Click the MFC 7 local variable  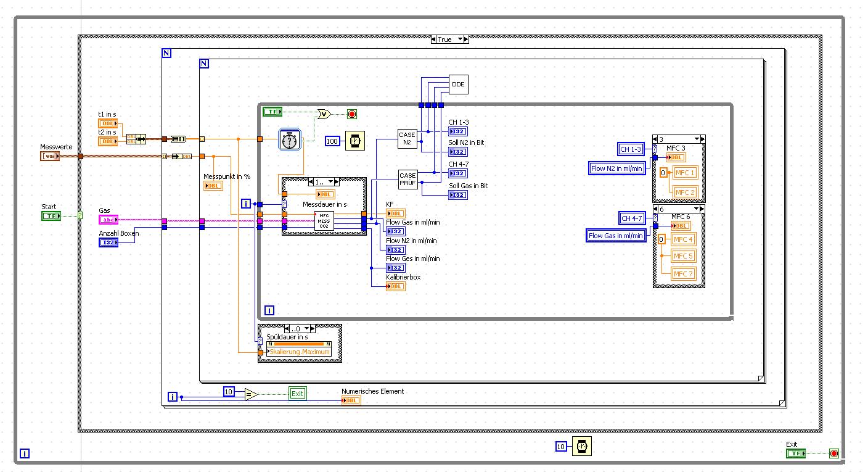[684, 273]
